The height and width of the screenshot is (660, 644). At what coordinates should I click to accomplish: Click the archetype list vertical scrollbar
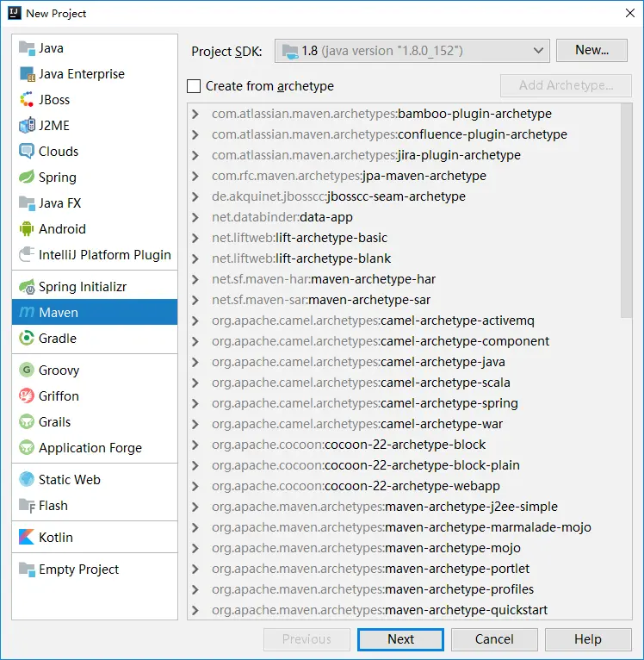[x=626, y=210]
